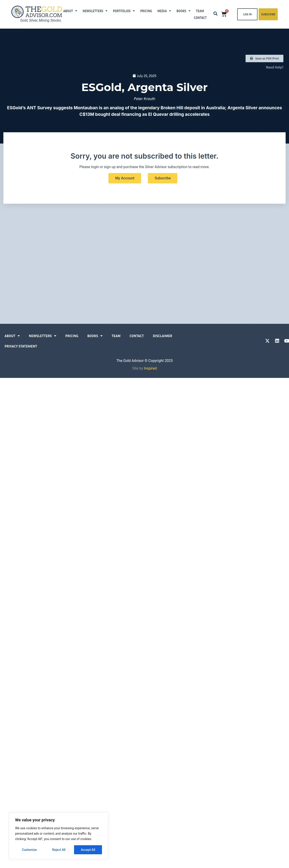Click 'We value your privacy' heading
Viewport: 289px width, 868px height.
point(35,820)
